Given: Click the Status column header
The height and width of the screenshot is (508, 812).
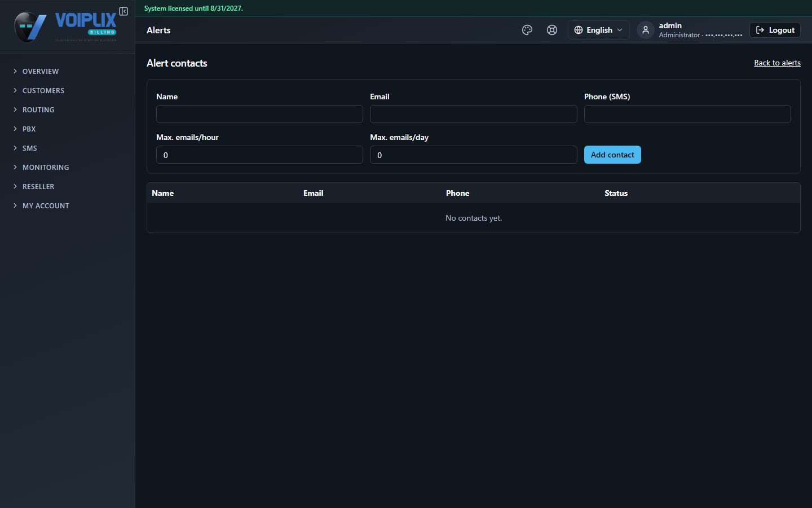Looking at the screenshot, I should 616,193.
